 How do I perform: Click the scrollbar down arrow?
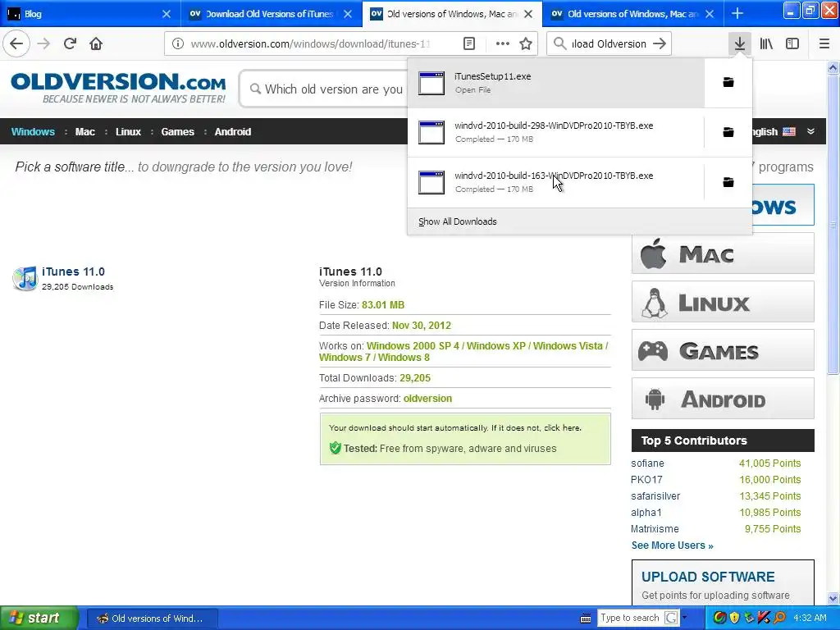coord(833,598)
